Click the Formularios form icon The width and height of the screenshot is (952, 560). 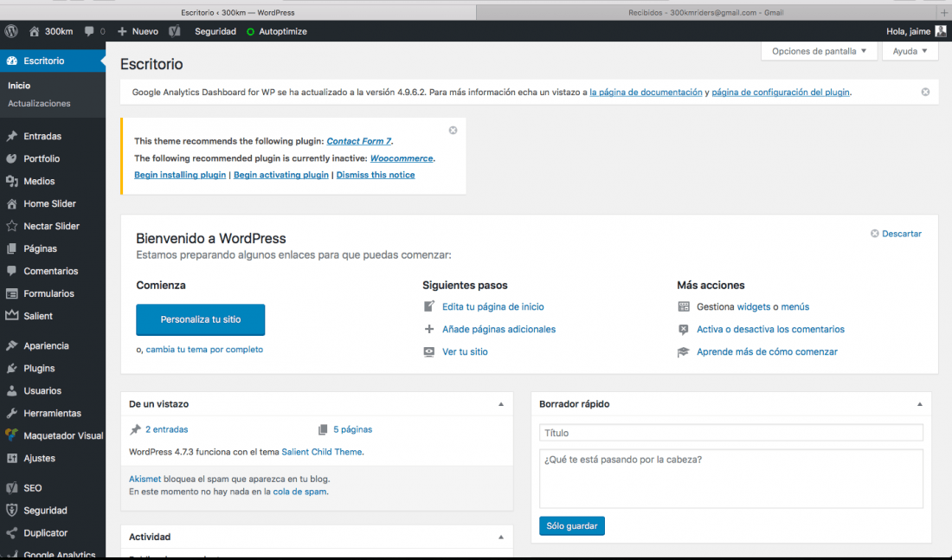pyautogui.click(x=11, y=293)
